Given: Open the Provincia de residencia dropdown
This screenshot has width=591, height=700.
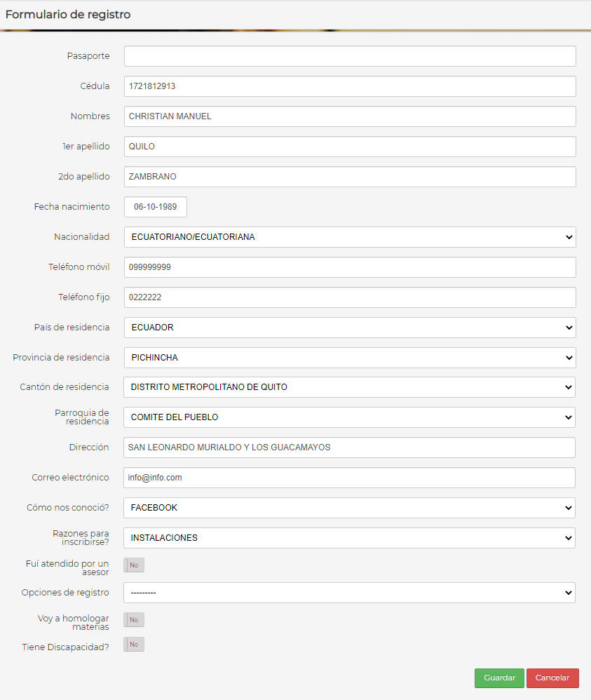Looking at the screenshot, I should 350,358.
